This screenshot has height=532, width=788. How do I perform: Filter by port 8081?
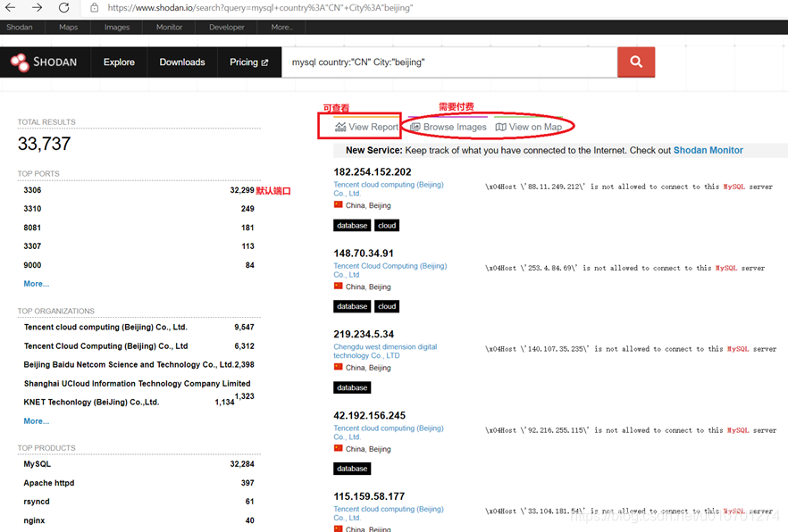pos(32,228)
